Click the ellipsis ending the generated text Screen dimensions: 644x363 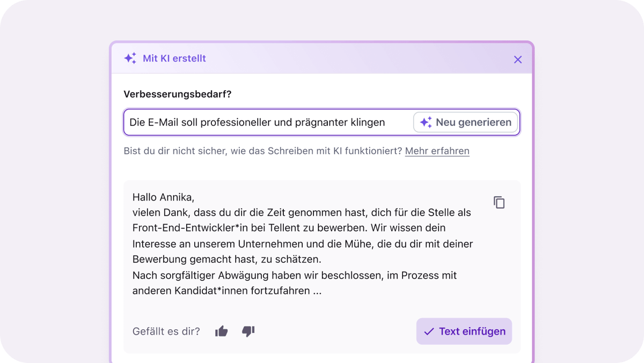tap(317, 291)
